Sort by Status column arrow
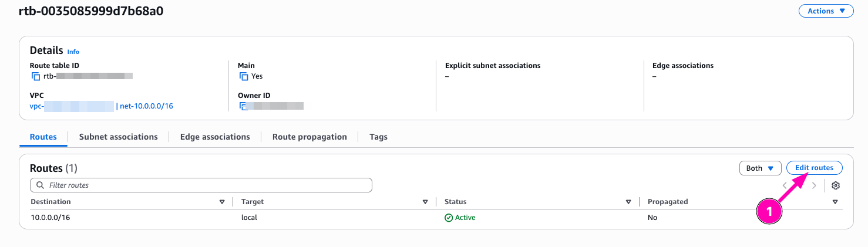 628,202
